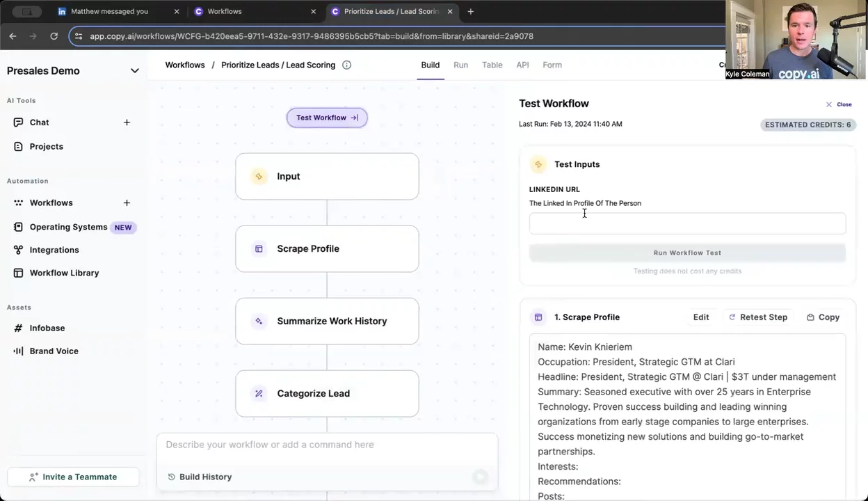868x501 pixels.
Task: Open Build History panel
Action: tap(200, 477)
